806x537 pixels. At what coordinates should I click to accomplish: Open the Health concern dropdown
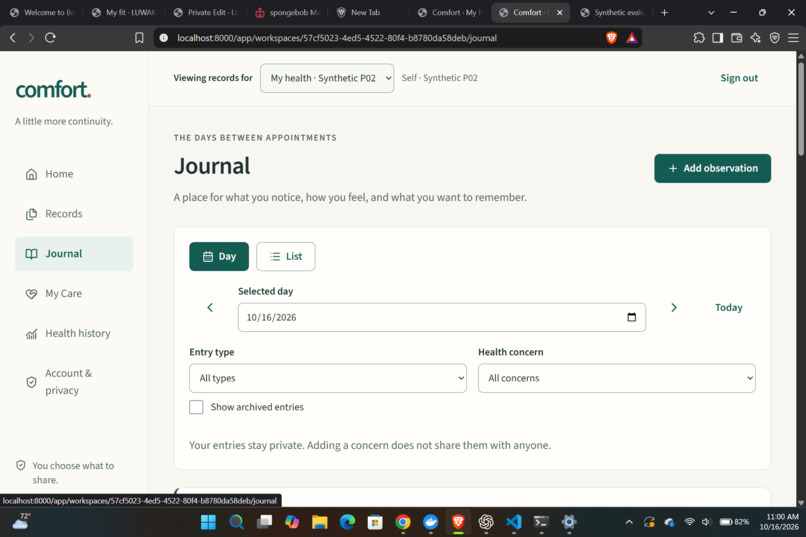[x=616, y=378]
